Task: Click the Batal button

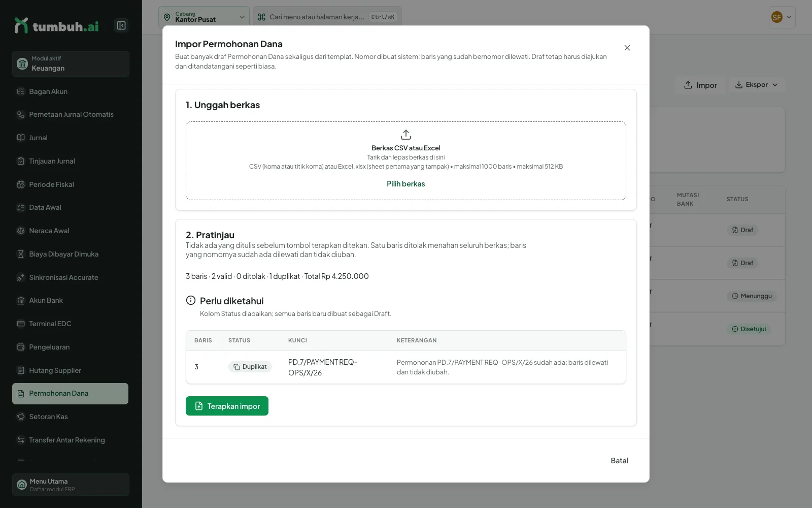Action: pos(619,461)
